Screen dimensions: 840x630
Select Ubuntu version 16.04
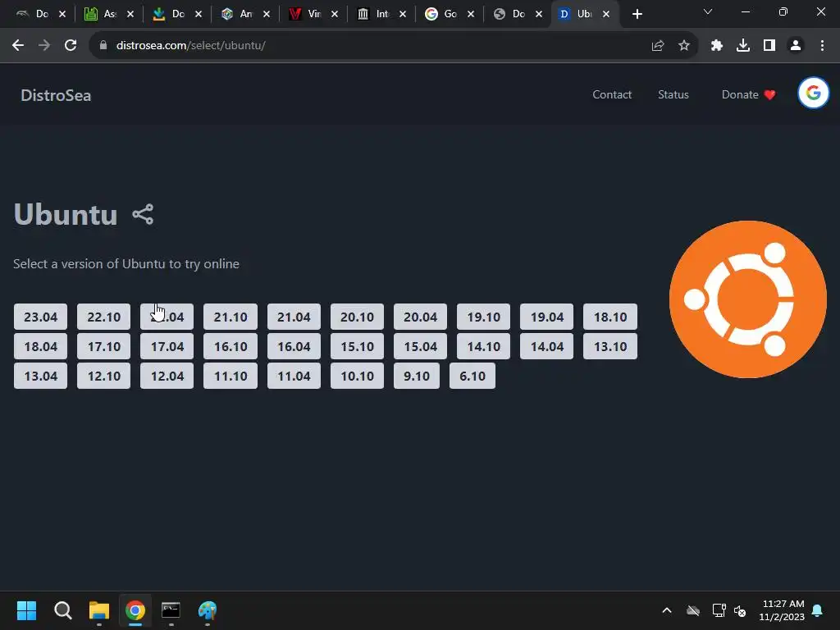click(x=294, y=346)
